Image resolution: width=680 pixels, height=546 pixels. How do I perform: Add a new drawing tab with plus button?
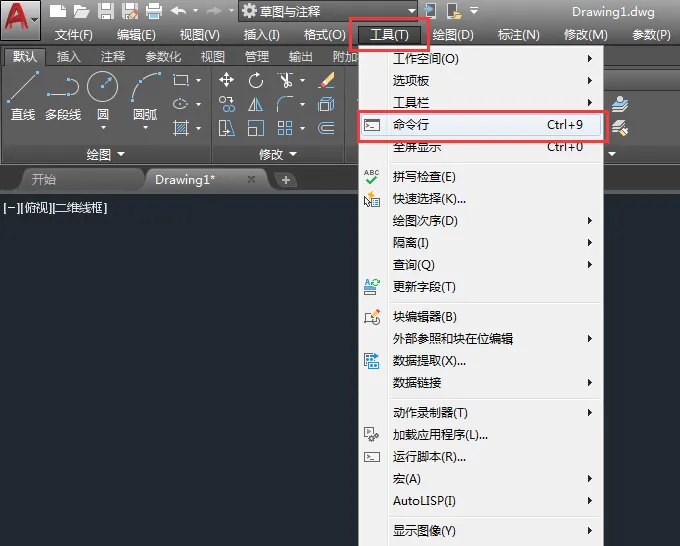click(285, 180)
